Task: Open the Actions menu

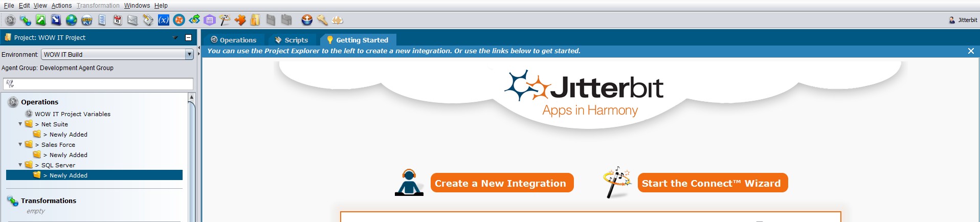Action: pos(61,6)
